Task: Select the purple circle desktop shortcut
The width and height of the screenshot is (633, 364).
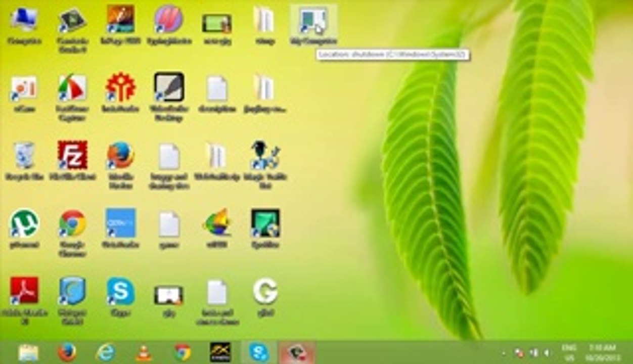Action: (x=168, y=19)
